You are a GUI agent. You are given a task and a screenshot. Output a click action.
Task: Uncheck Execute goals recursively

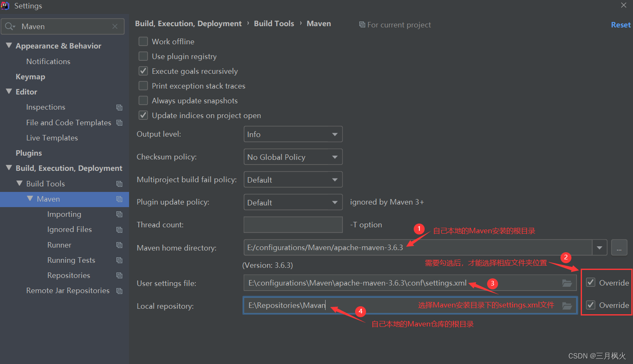pyautogui.click(x=143, y=71)
